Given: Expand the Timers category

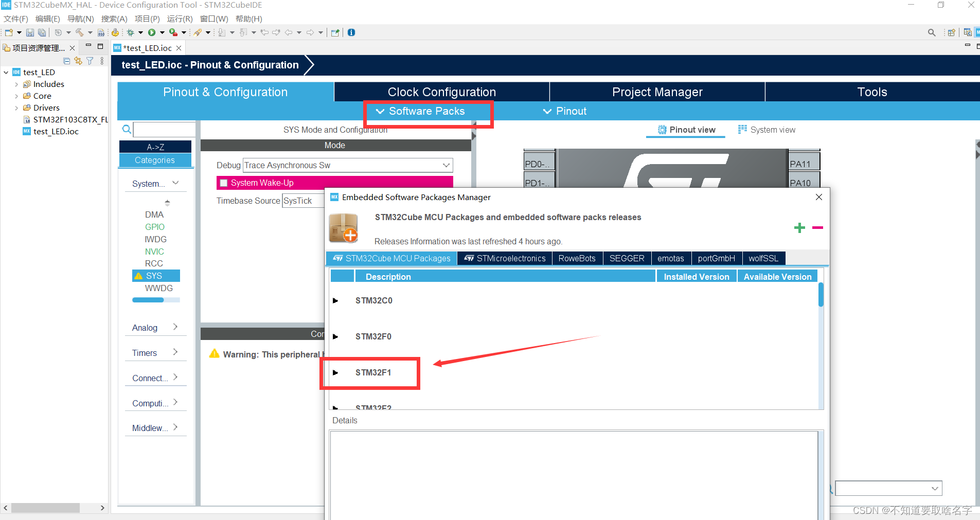Looking at the screenshot, I should (175, 352).
